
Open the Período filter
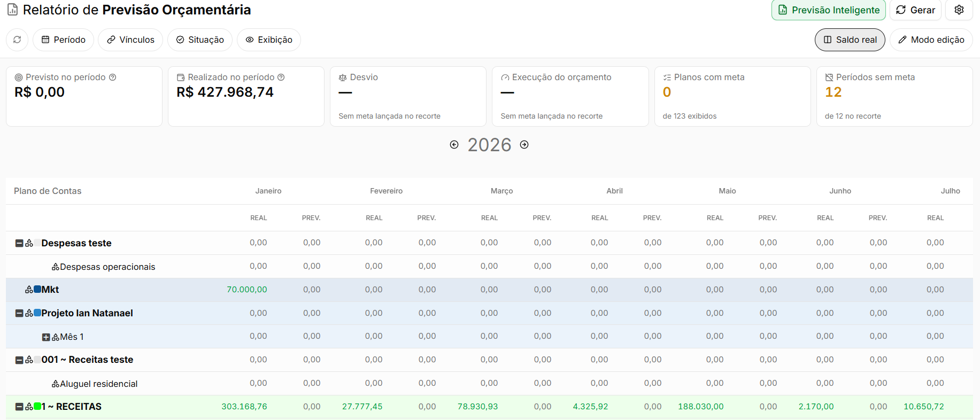pos(64,40)
